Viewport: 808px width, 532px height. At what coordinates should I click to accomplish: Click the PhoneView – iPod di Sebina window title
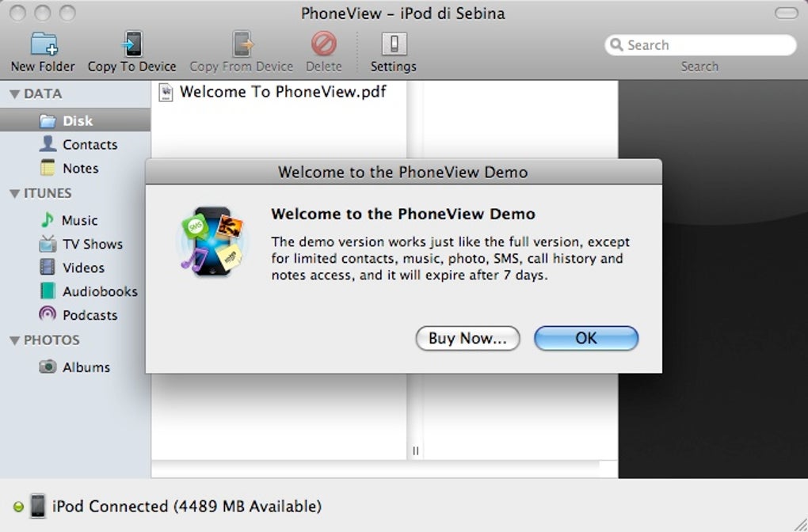click(x=403, y=13)
